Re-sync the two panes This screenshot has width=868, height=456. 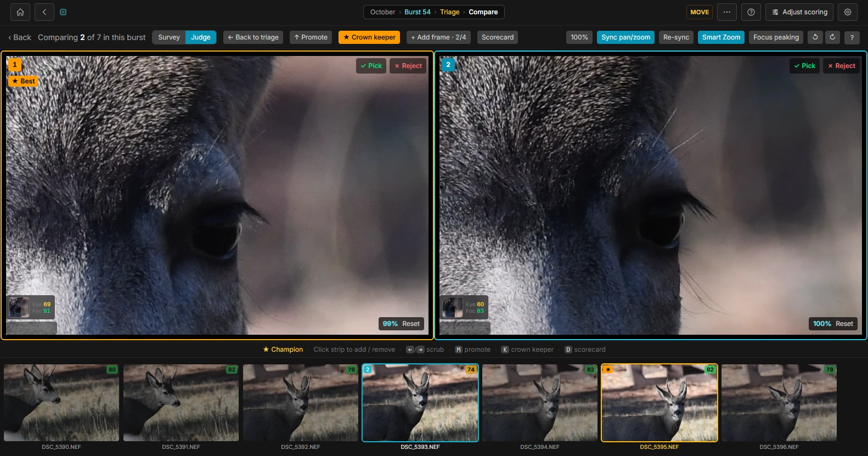676,37
